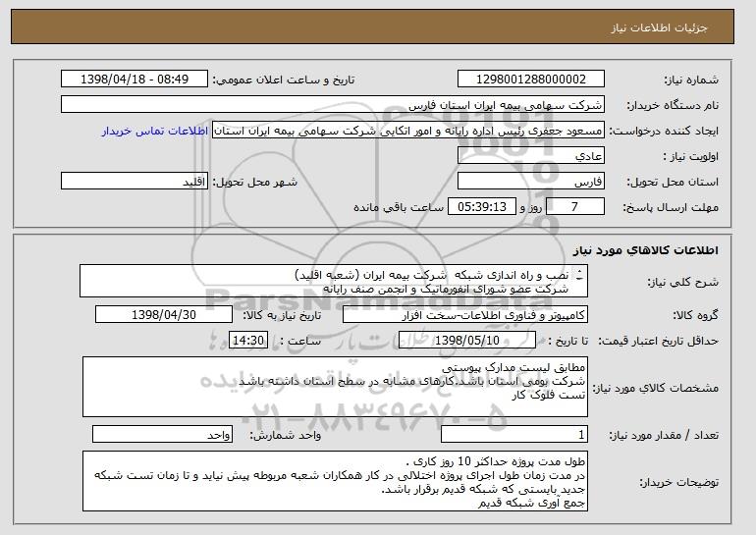The height and width of the screenshot is (535, 756).
Task: Select the buyer name field شرکت سهامی بیمه ایران استان فارس
Action: coord(333,105)
